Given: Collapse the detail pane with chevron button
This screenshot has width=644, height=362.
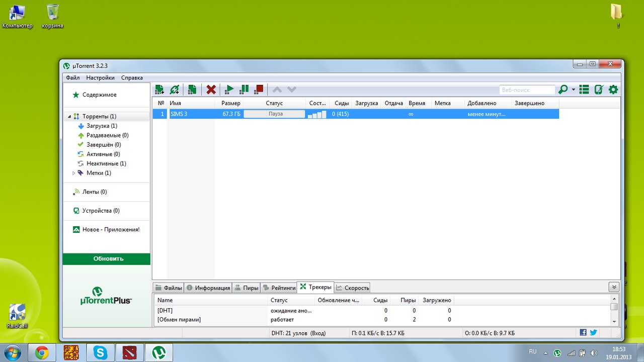Looking at the screenshot, I should click(x=614, y=287).
